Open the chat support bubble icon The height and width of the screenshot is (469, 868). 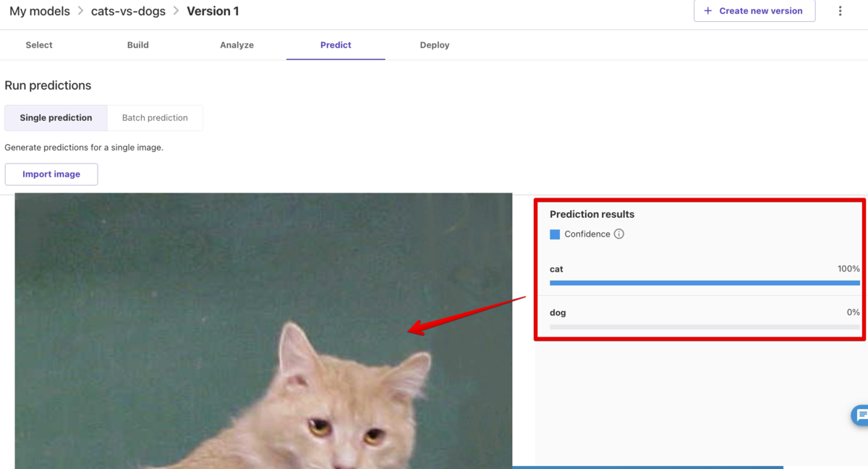pyautogui.click(x=861, y=415)
